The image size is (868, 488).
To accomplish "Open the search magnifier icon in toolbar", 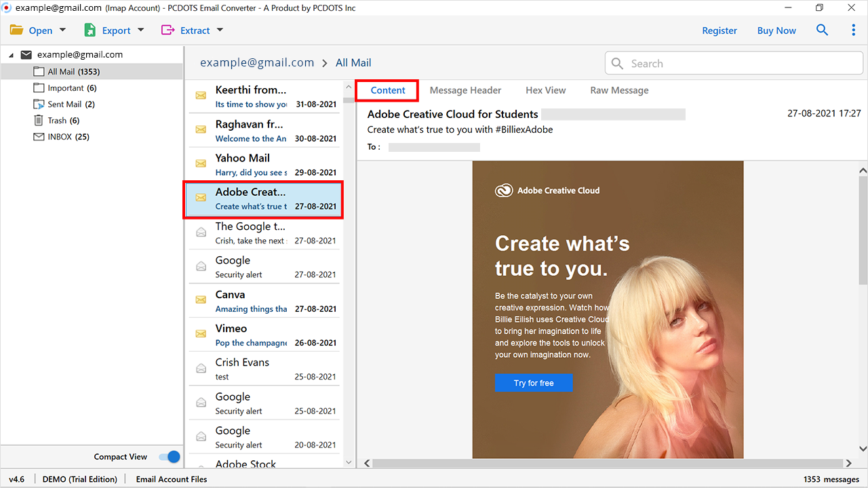I will click(x=822, y=30).
